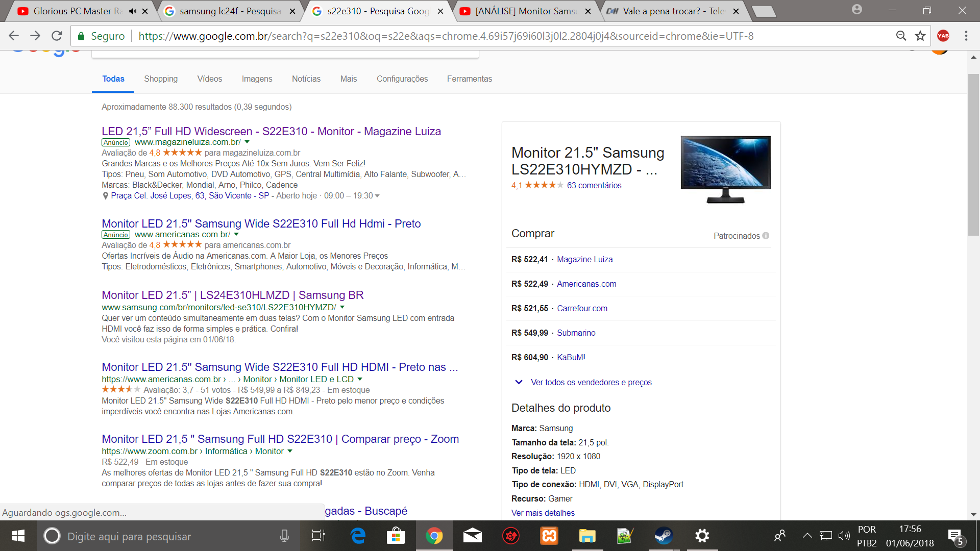
Task: Switch to the Imagens tab
Action: click(x=257, y=79)
